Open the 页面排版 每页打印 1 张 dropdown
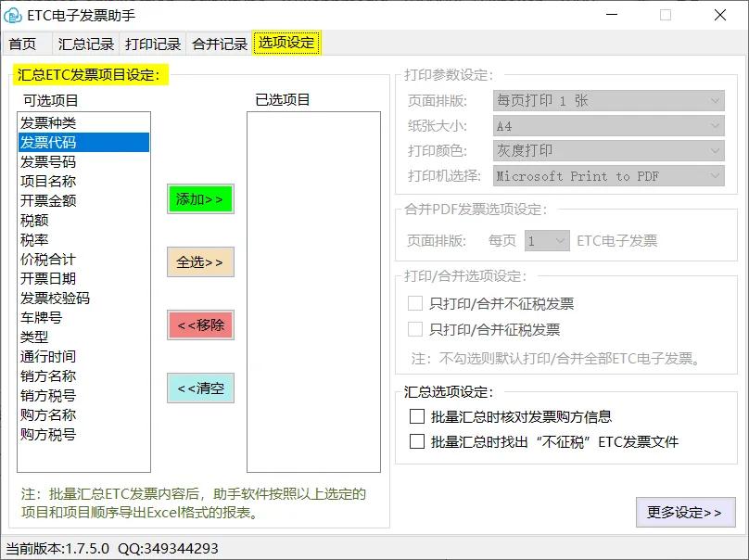The height and width of the screenshot is (560, 749). click(608, 101)
